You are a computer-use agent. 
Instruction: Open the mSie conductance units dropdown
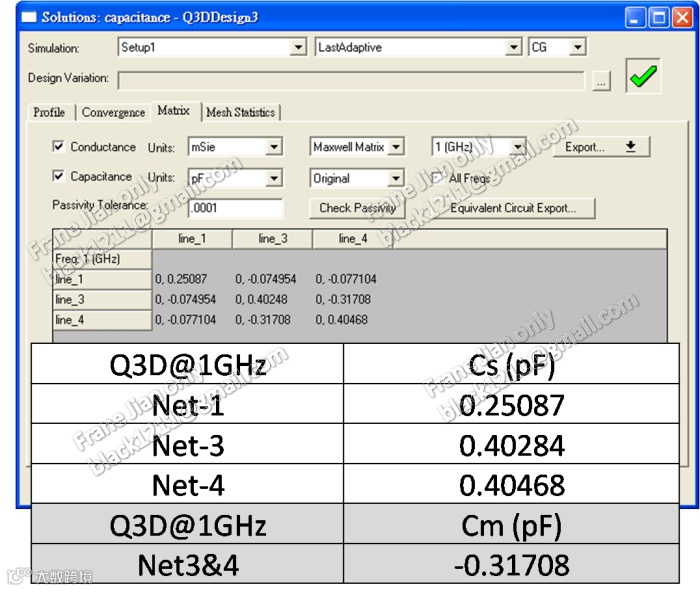click(x=274, y=146)
